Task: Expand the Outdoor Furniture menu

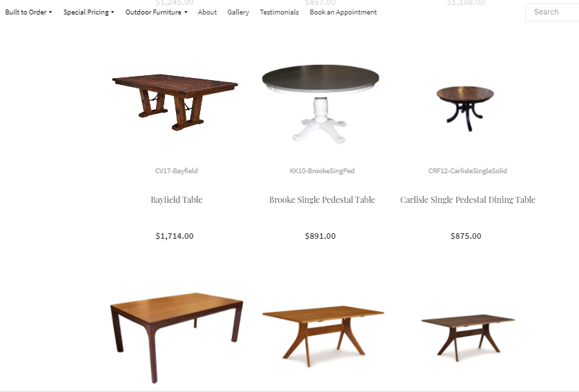Action: pos(156,12)
